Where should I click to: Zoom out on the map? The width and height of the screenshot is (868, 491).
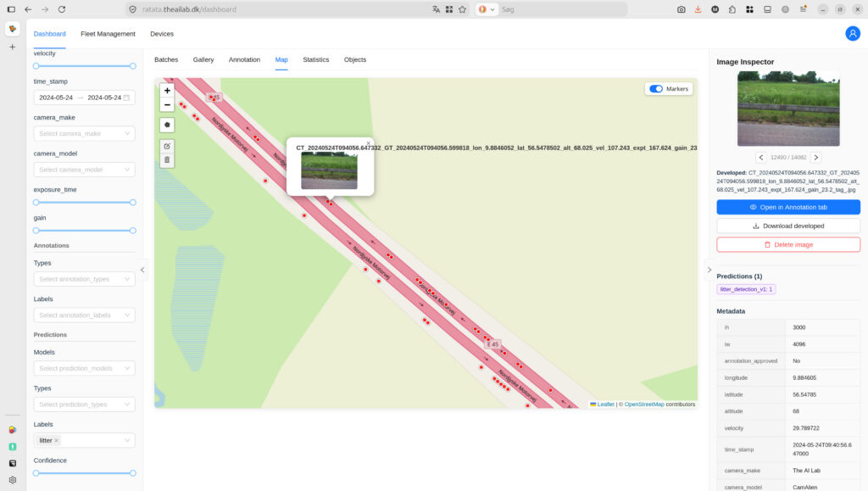click(x=167, y=104)
